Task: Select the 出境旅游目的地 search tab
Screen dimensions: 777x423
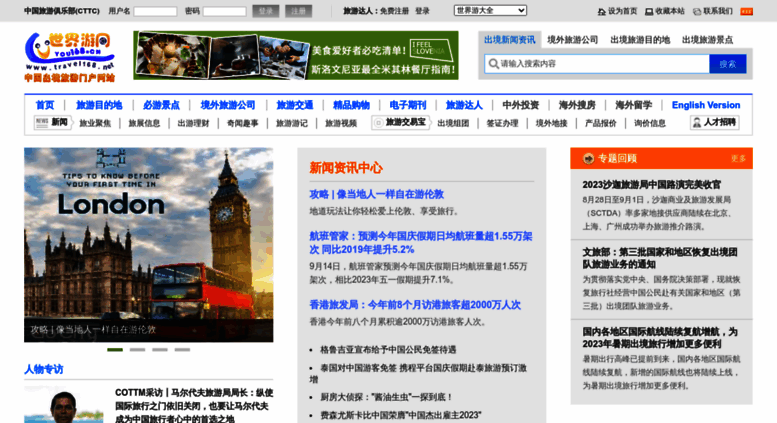Action: 640,40
